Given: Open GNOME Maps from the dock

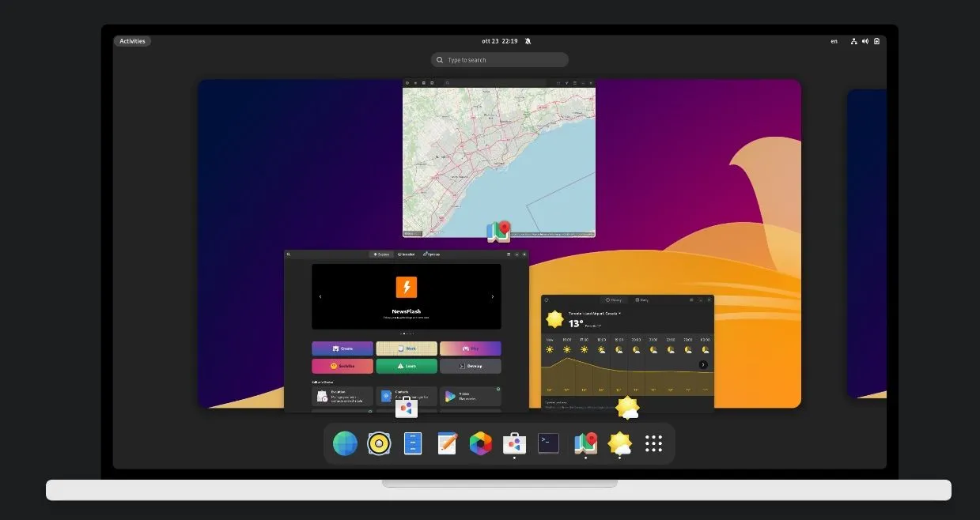Looking at the screenshot, I should [x=584, y=443].
